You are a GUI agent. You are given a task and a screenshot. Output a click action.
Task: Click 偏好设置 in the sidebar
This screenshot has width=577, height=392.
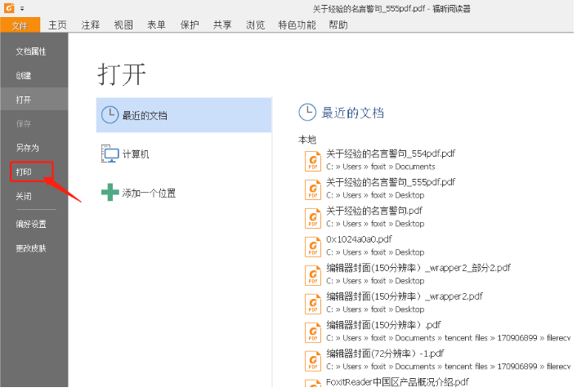(31, 224)
